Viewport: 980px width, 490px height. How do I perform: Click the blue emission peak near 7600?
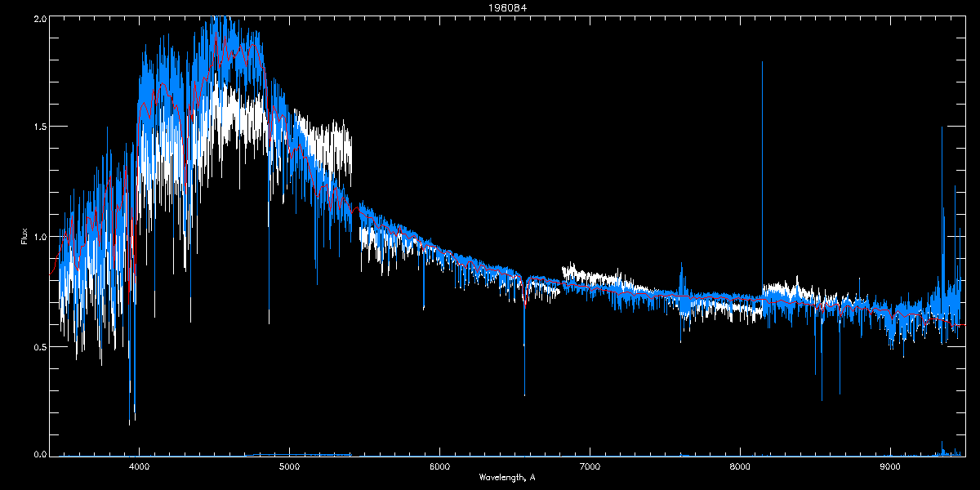(x=682, y=269)
